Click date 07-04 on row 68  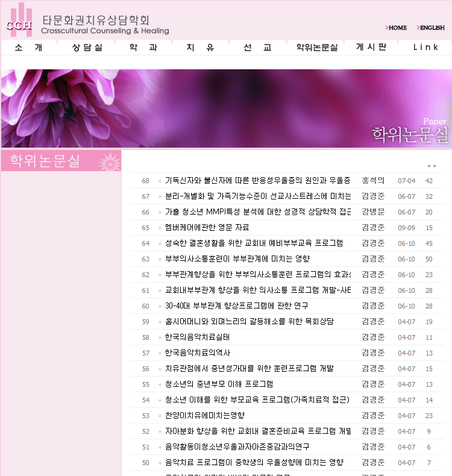pyautogui.click(x=406, y=181)
